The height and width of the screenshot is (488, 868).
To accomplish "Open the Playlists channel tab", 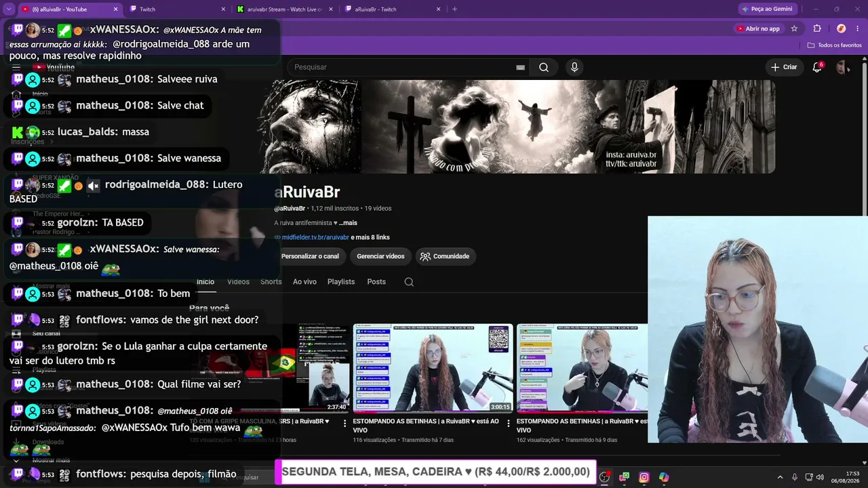I will 341,282.
